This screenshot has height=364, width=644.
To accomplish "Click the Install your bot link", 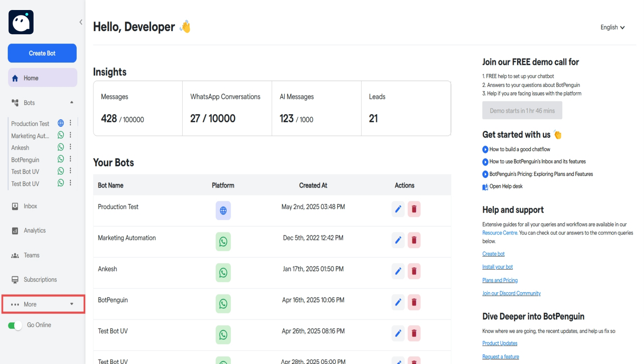I will 497,267.
